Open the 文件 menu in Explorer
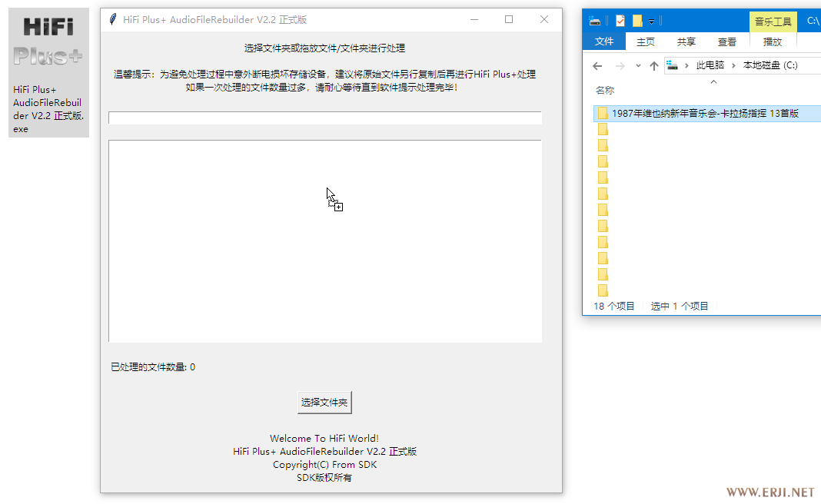Image resolution: width=821 pixels, height=504 pixels. coord(604,41)
